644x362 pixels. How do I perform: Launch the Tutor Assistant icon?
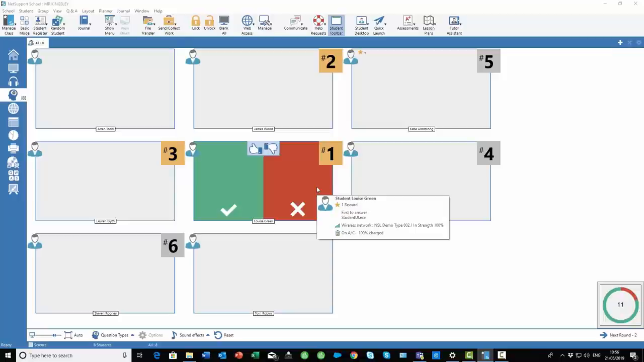[x=454, y=24]
